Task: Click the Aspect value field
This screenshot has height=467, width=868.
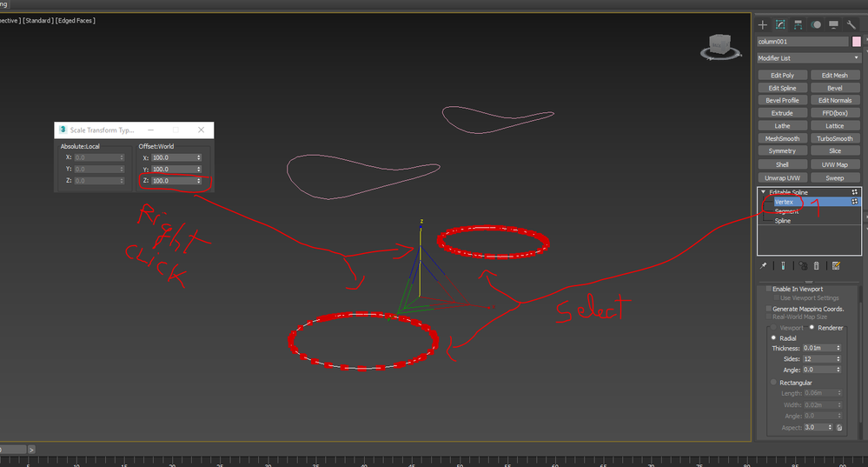Action: coord(815,428)
